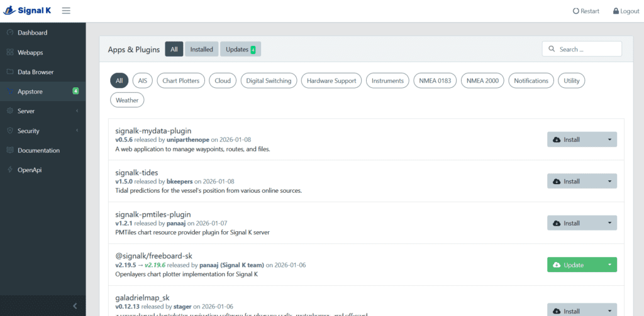Image resolution: width=644 pixels, height=316 pixels.
Task: Open Webapps via its grid icon
Action: (x=10, y=52)
